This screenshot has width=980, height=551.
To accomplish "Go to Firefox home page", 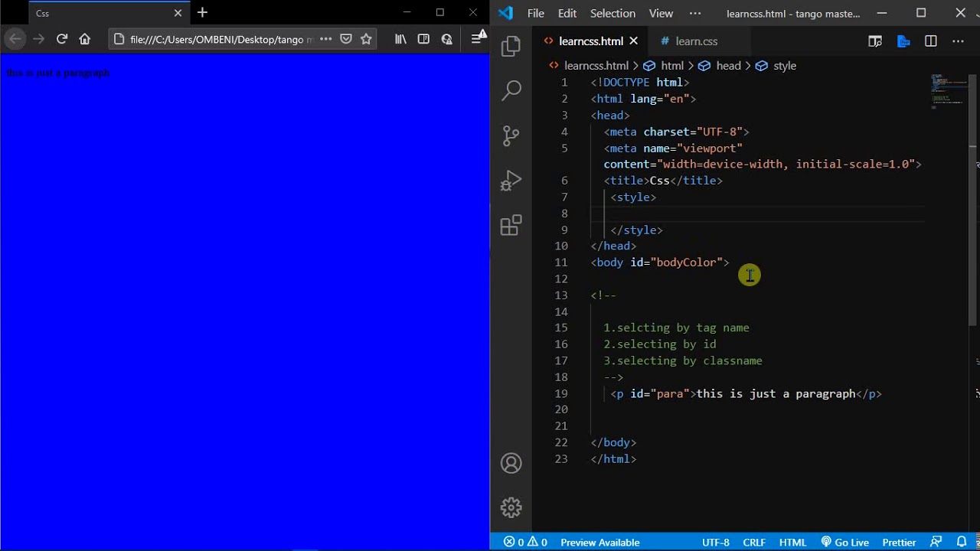I will 85,39.
